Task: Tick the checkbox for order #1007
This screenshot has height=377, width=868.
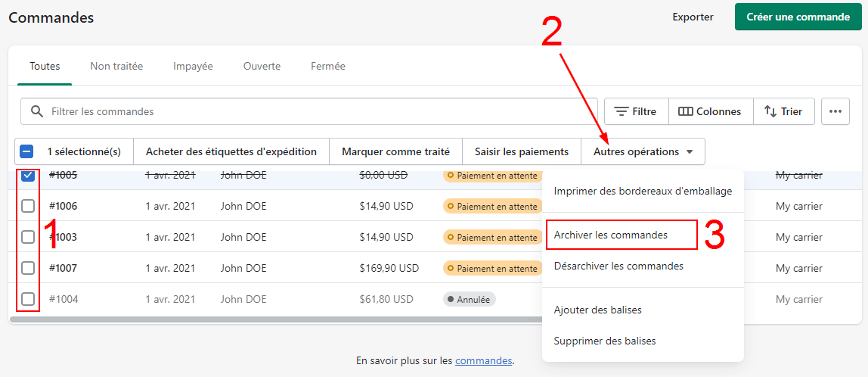Action: point(28,268)
